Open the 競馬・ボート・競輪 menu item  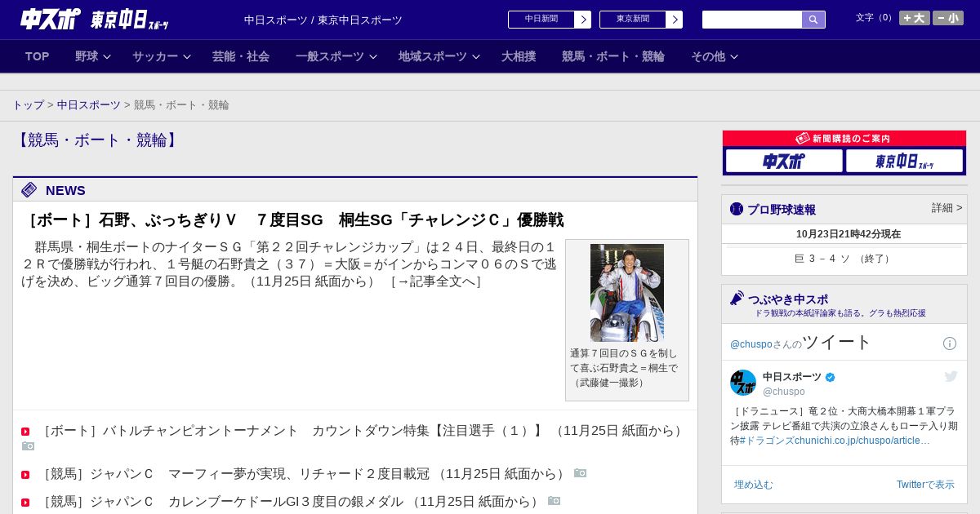coord(613,56)
